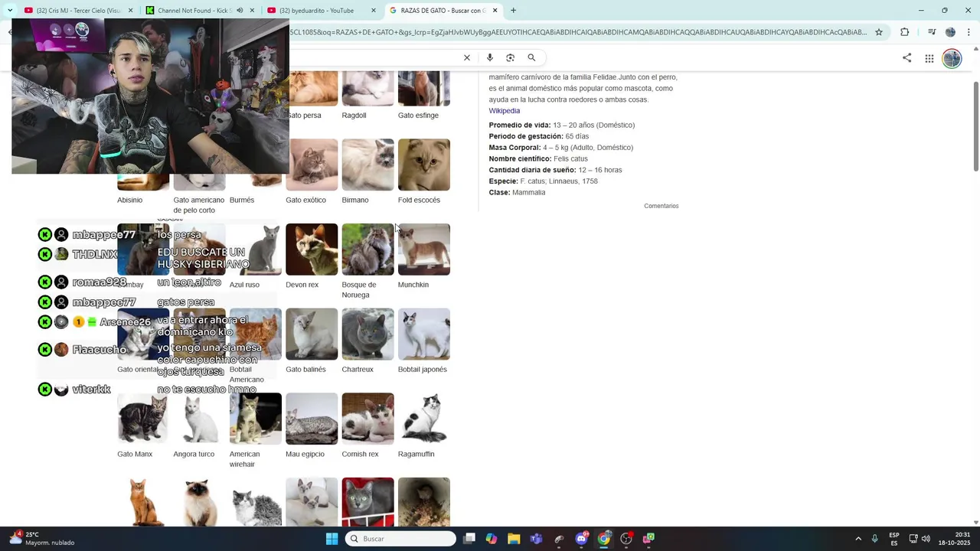Open the Google account avatar

952,58
